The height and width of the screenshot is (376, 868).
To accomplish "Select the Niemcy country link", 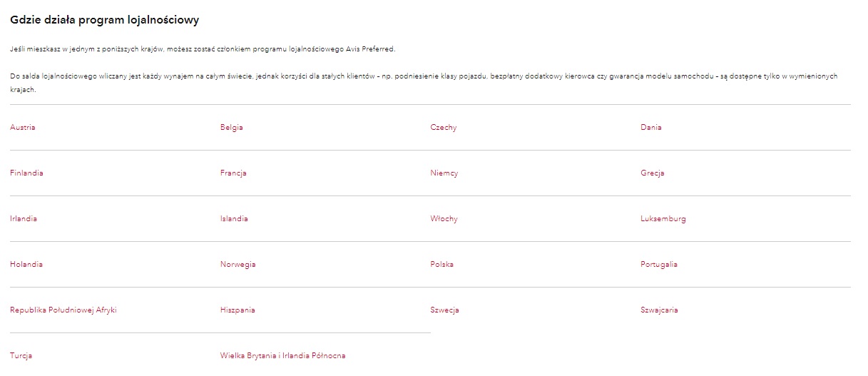I will tap(444, 173).
